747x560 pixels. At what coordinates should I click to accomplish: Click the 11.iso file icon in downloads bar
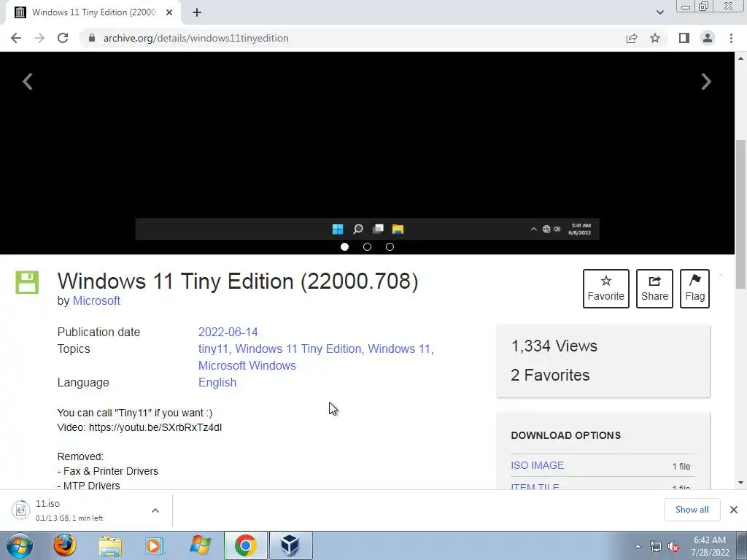tap(20, 510)
